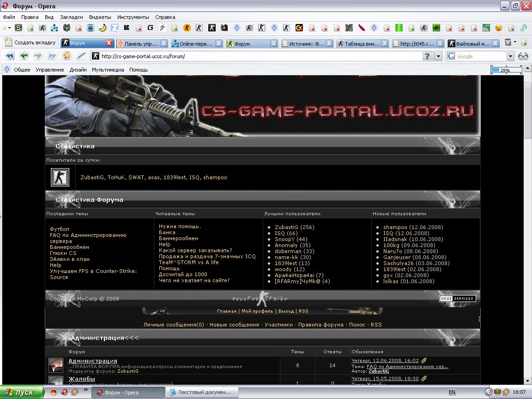This screenshot has width=532, height=399.
Task: Open the closed tabs trash icon
Action: (x=508, y=42)
